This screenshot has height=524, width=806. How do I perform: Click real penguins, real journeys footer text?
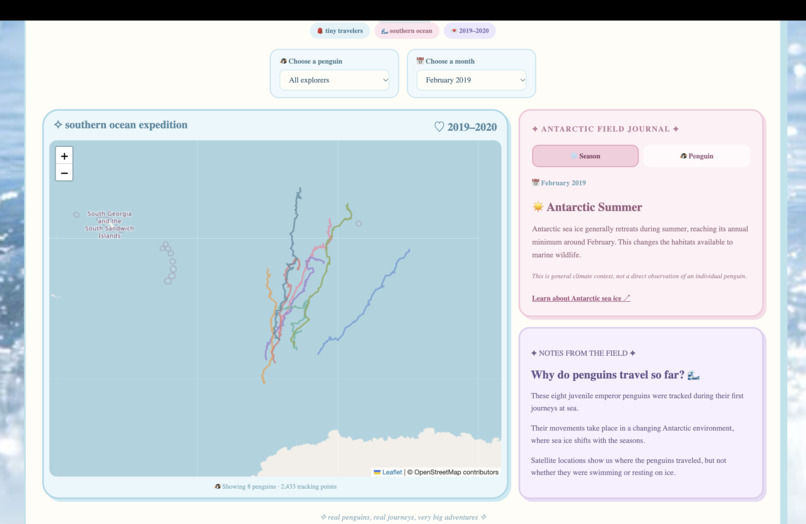pos(403,517)
